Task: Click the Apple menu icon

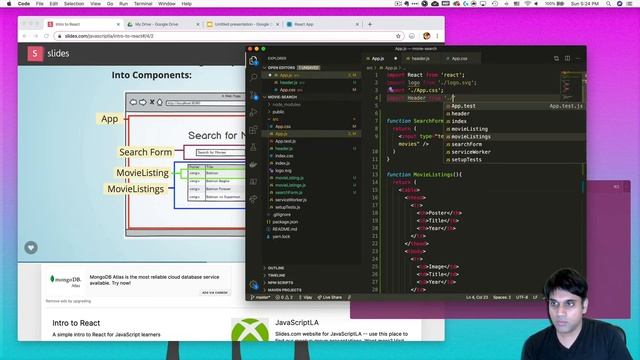Action: [9, 3]
